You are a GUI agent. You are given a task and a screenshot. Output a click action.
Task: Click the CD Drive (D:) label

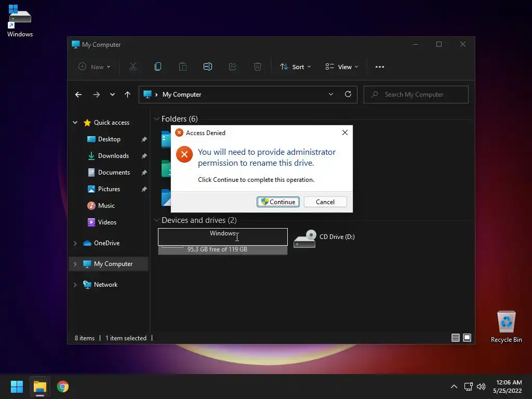point(337,237)
